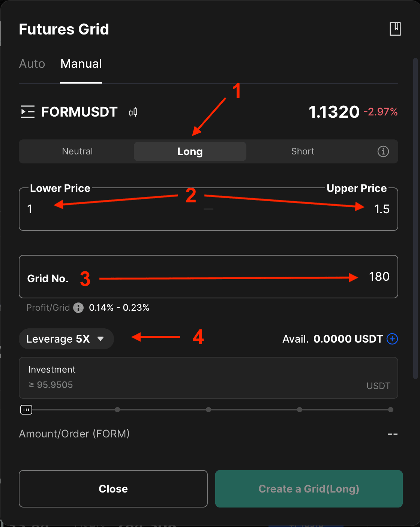Click the blue plus deposit icon

click(392, 339)
